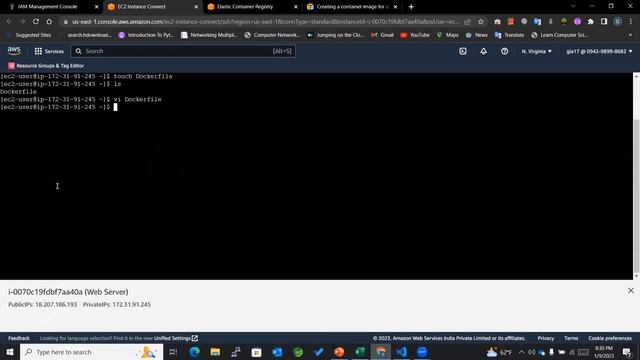Go to AWS console home logo
Screen dimensions: 640x360
[14, 51]
